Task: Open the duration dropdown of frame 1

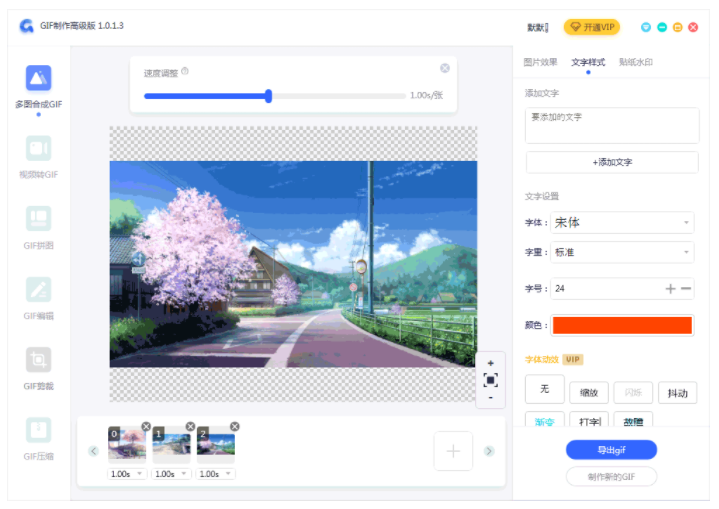Action: pos(171,474)
